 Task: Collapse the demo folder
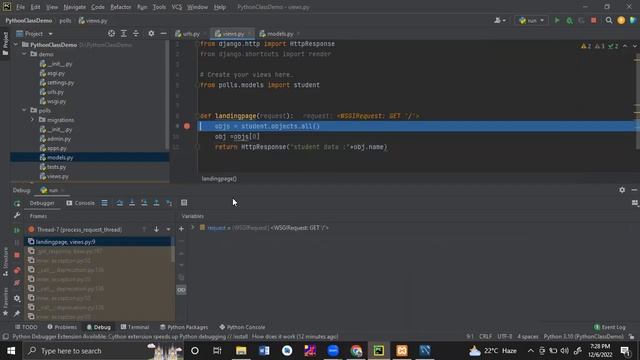24,54
